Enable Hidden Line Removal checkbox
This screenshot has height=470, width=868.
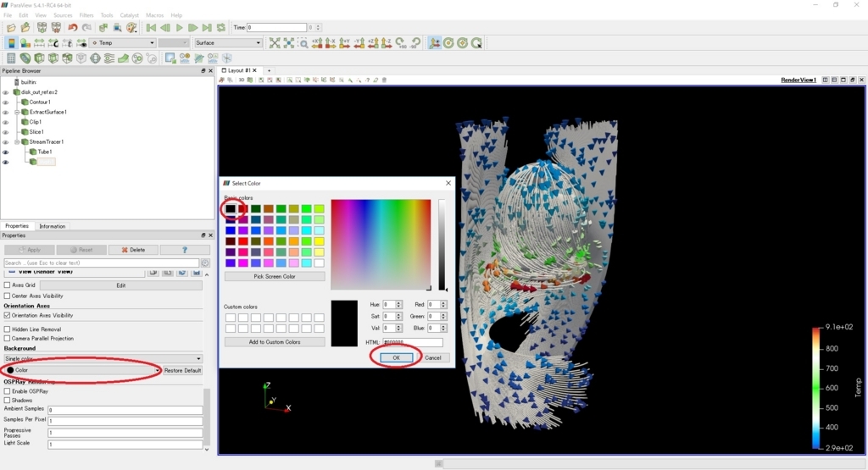[x=7, y=329]
